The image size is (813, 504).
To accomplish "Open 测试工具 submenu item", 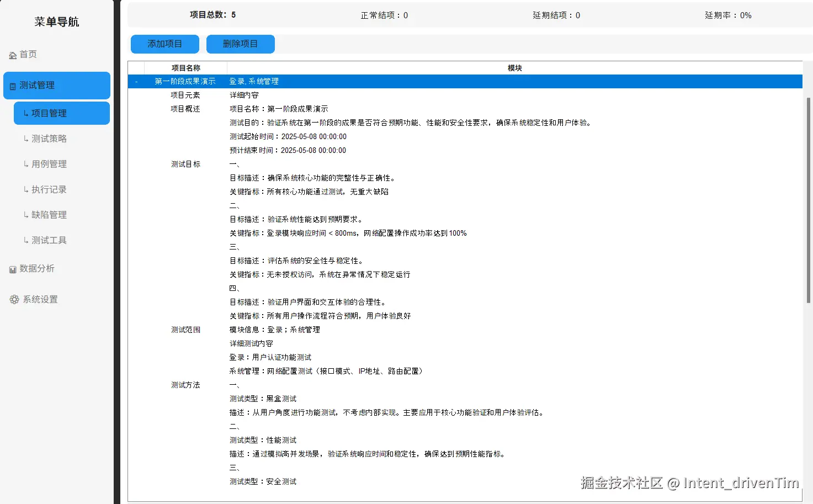I will (x=49, y=240).
